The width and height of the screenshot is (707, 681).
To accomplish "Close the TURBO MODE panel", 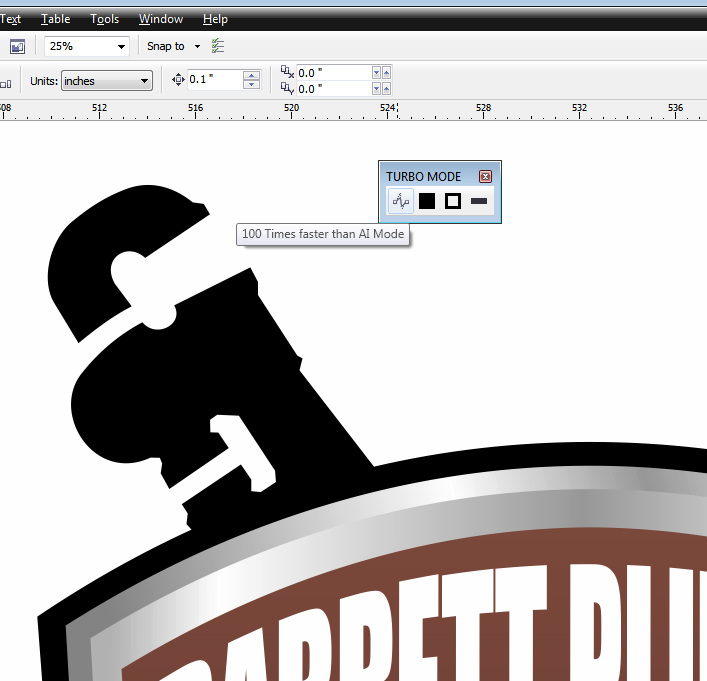I will pyautogui.click(x=485, y=176).
